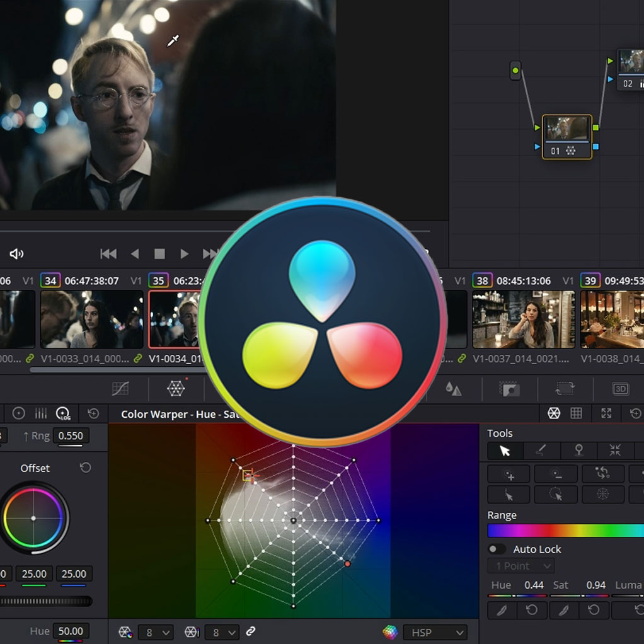Open the Blur palette droplet icon
This screenshot has width=644, height=644.
pyautogui.click(x=453, y=389)
